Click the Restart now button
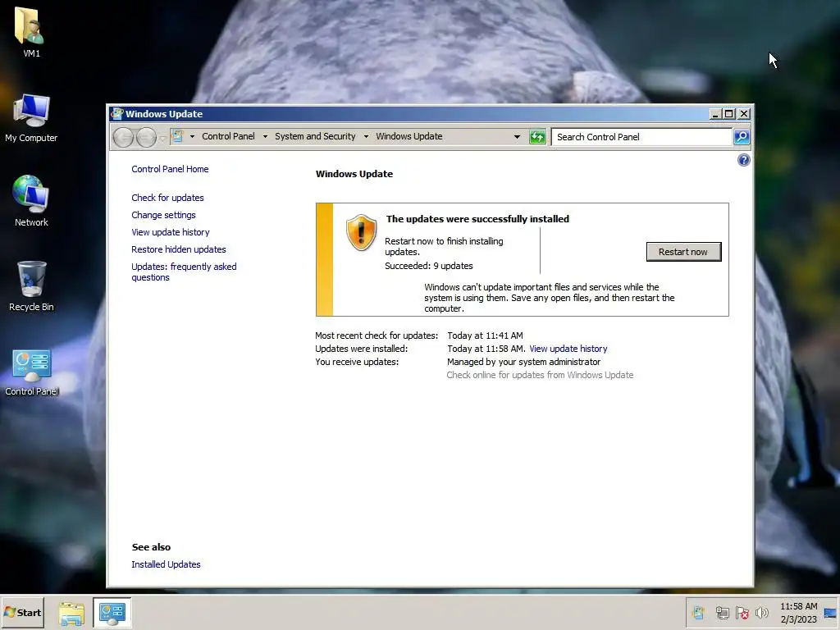Viewport: 840px width, 630px height. [683, 252]
